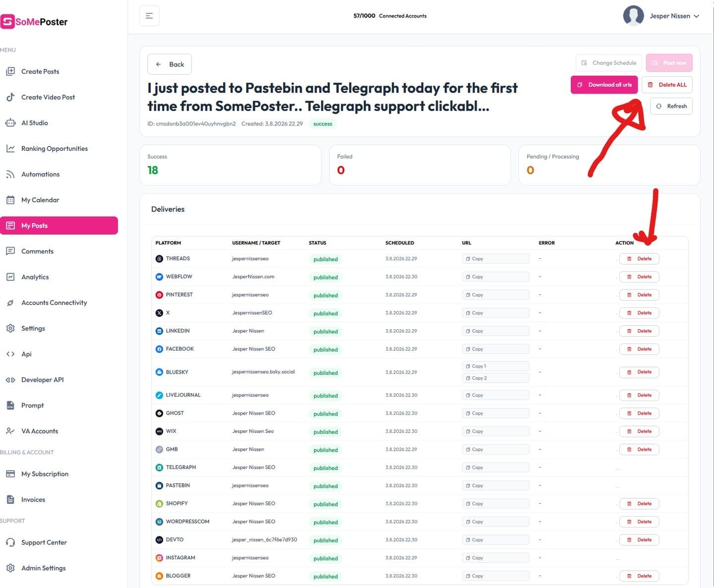Viewport: 714px width, 588px height.
Task: Click the THREADS platform icon
Action: [159, 259]
